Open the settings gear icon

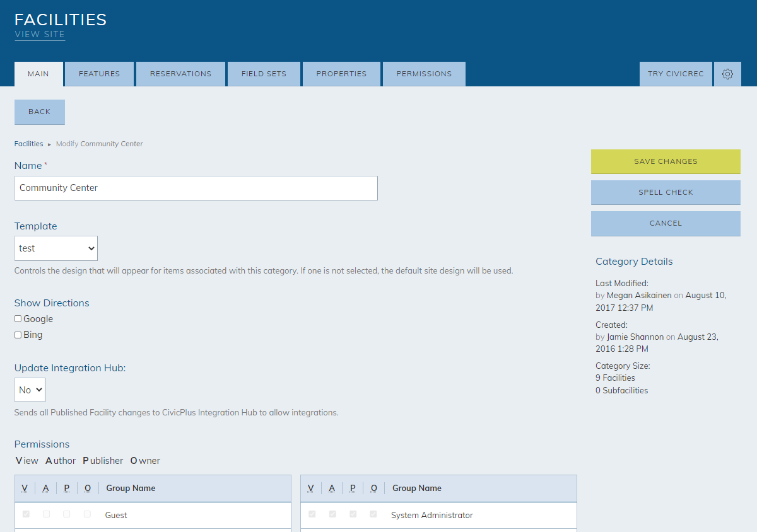(727, 74)
